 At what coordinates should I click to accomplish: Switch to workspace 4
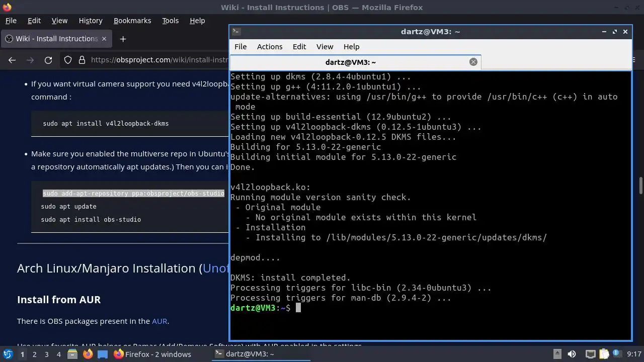58,354
